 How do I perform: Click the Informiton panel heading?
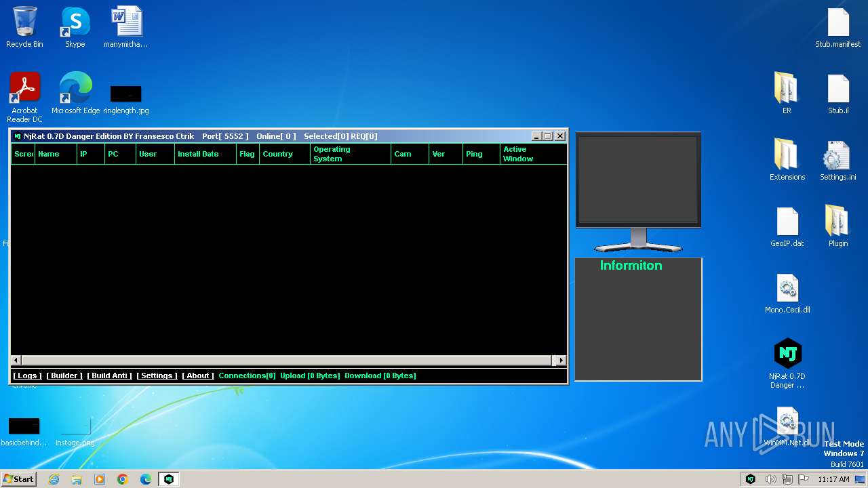click(x=631, y=266)
